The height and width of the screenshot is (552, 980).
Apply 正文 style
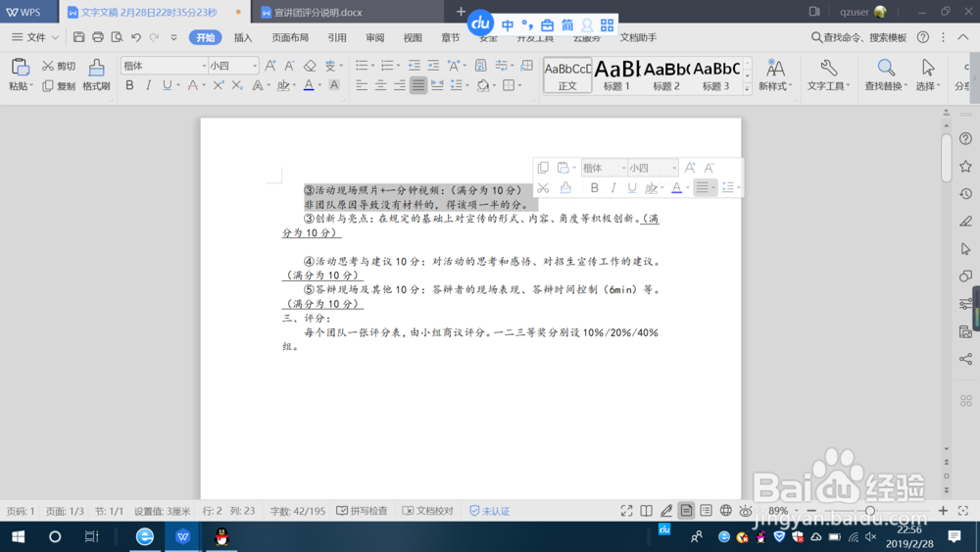click(x=567, y=75)
